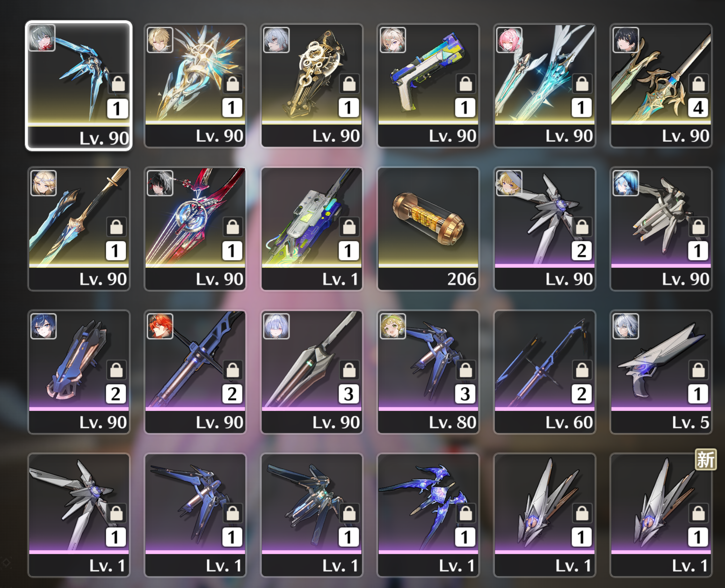Select the golden capsule item with count 206
This screenshot has width=725, height=588.
click(428, 229)
